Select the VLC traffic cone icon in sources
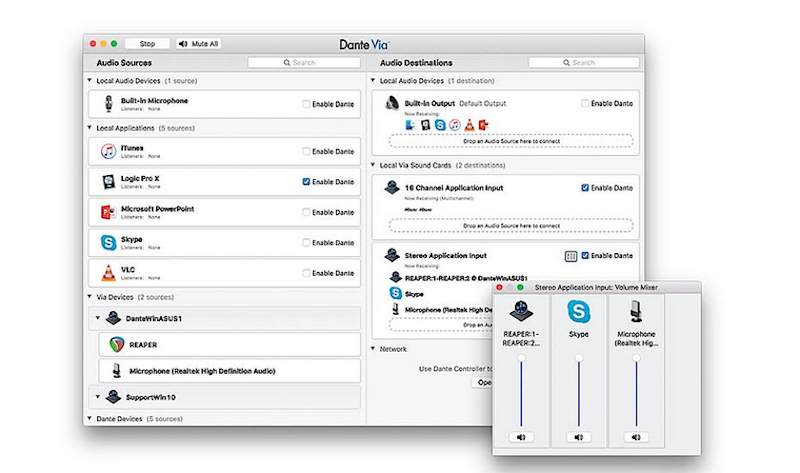The width and height of the screenshot is (800, 473). (108, 273)
